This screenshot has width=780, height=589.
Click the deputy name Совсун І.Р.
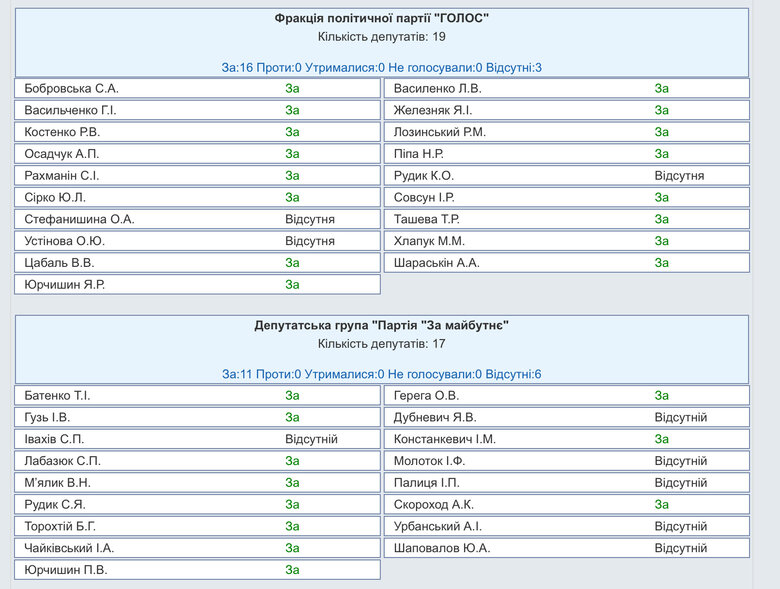pos(424,197)
